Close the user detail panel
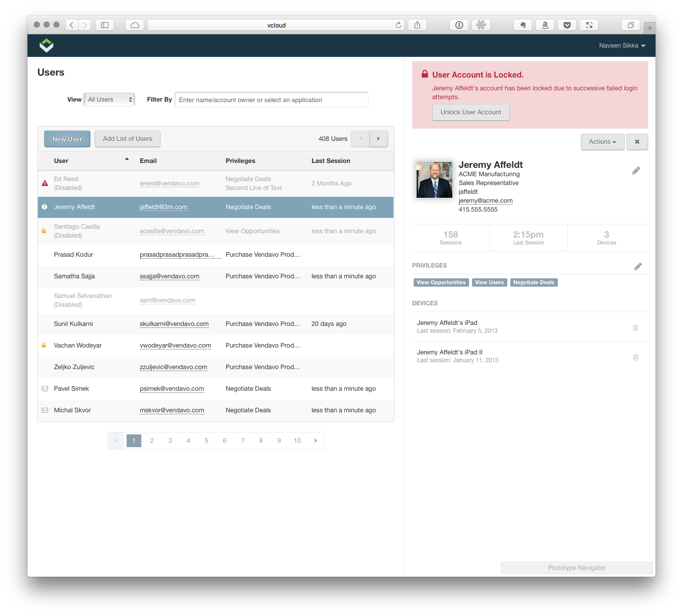The height and width of the screenshot is (616, 683). (637, 142)
